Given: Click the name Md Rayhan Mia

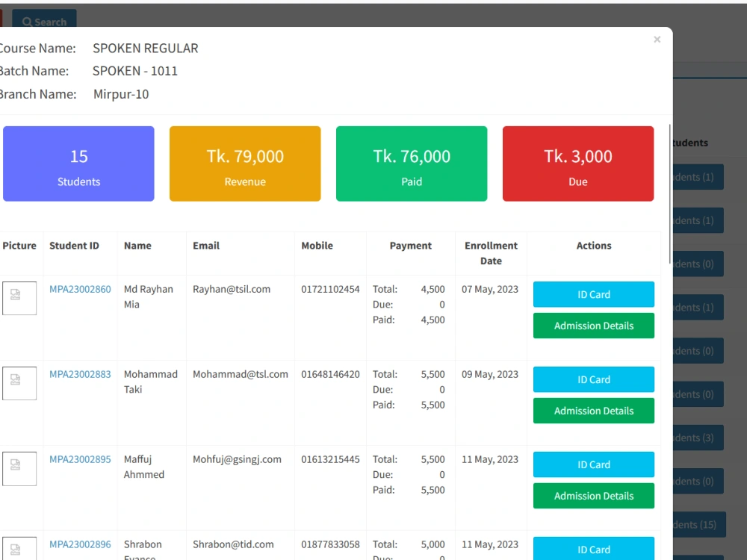Looking at the screenshot, I should (148, 296).
